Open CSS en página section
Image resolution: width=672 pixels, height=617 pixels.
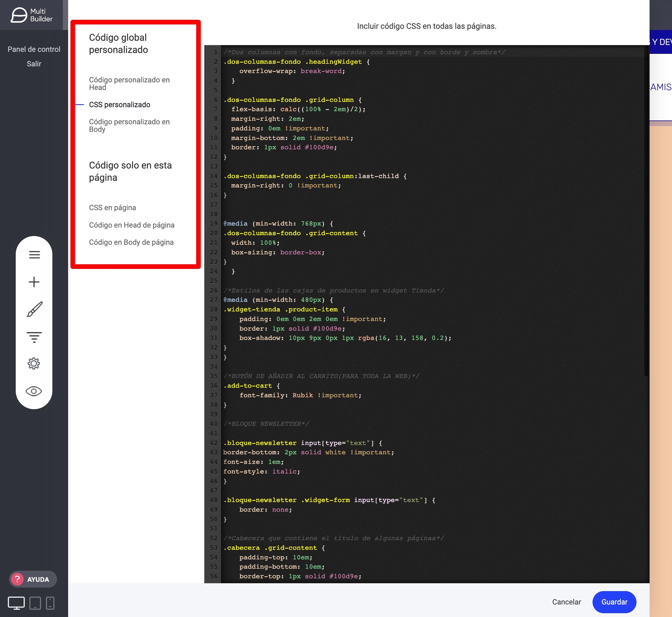(112, 208)
